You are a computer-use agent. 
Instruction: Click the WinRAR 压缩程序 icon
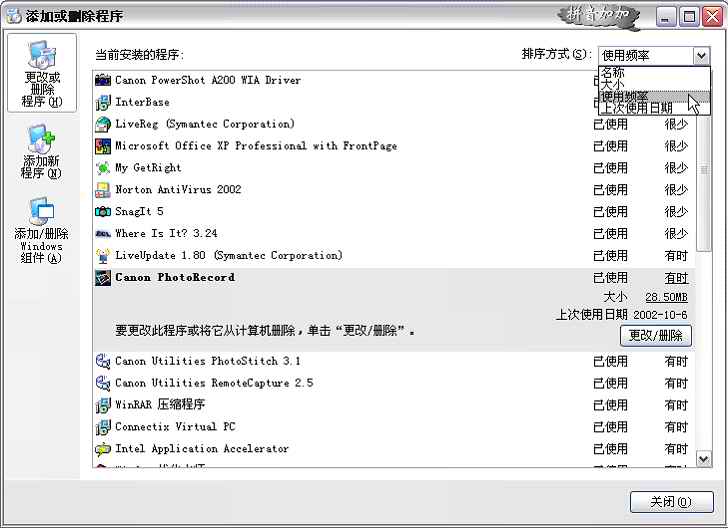coord(103,405)
